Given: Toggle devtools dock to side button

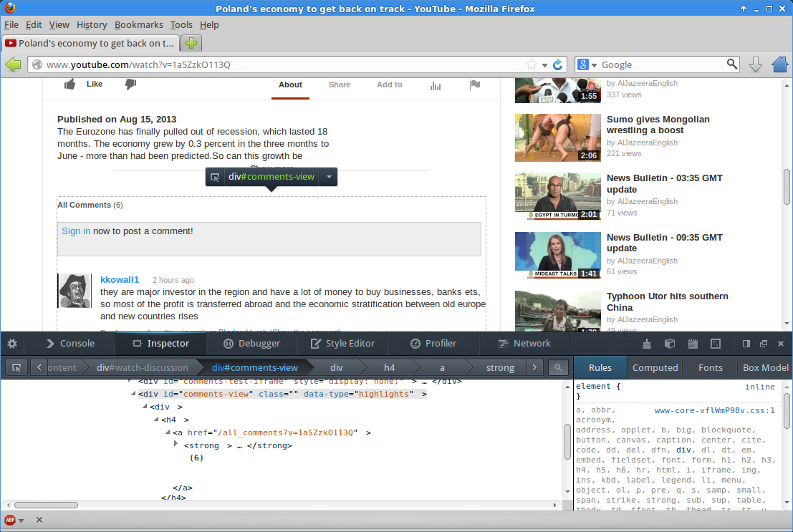Looking at the screenshot, I should coord(746,344).
